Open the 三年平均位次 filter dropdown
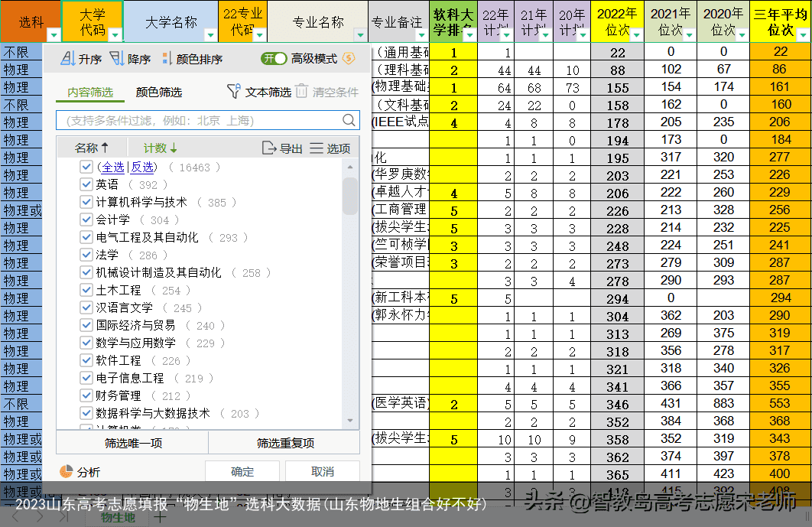 tap(804, 36)
